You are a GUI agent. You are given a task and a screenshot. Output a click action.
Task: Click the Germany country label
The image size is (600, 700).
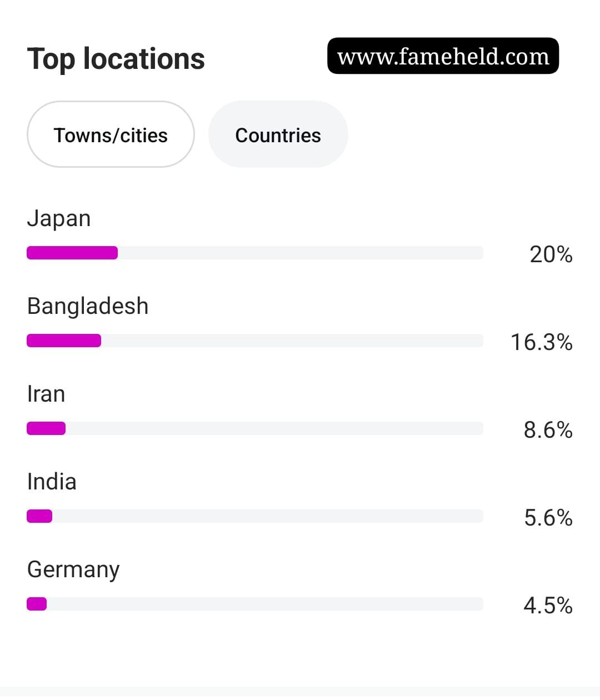click(73, 570)
